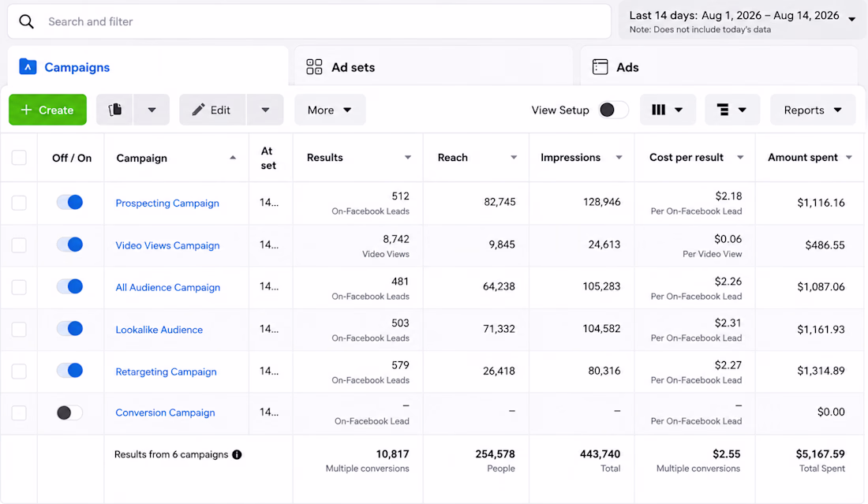Expand the Edit options dropdown arrow

(x=265, y=110)
